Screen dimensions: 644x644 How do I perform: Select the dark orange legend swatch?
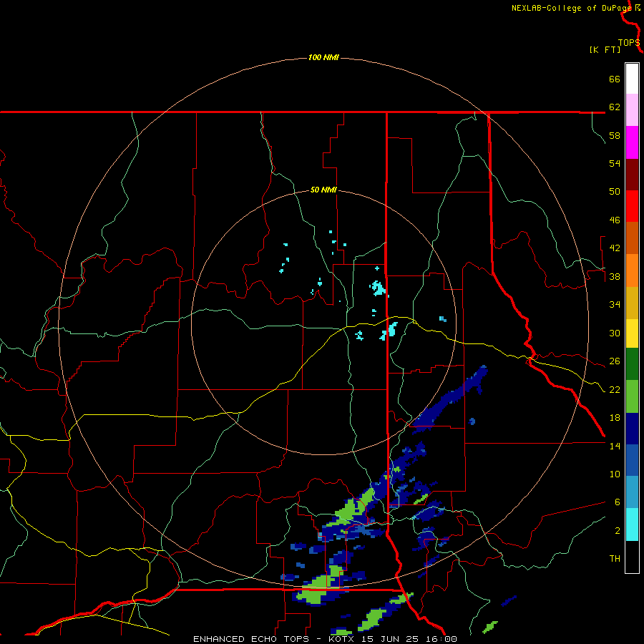tap(632, 238)
